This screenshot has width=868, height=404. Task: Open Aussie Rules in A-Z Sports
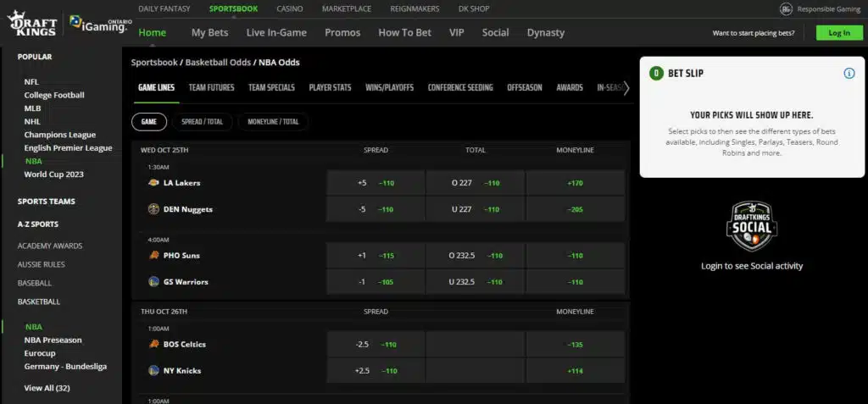[41, 264]
